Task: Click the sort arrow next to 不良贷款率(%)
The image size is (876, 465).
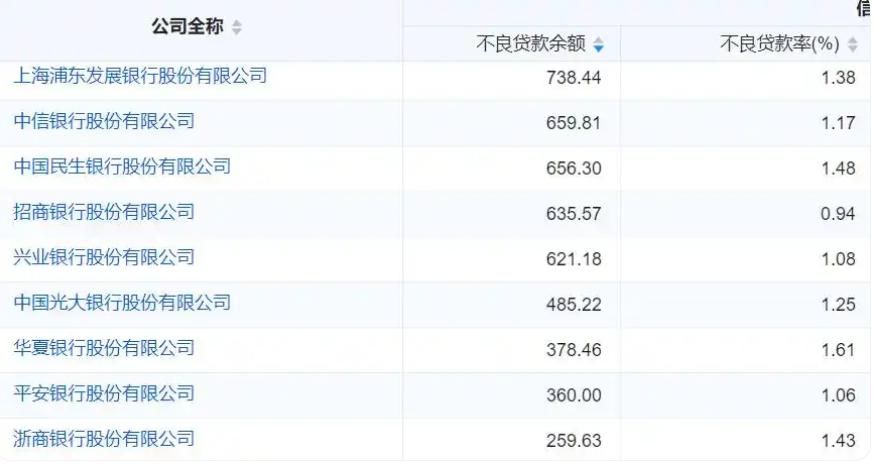Action: tap(852, 45)
